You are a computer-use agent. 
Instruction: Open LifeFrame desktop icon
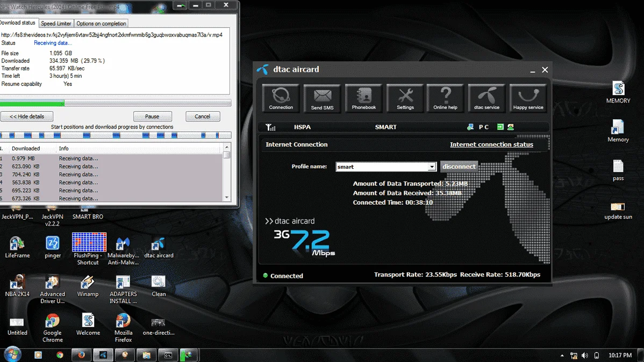17,248
